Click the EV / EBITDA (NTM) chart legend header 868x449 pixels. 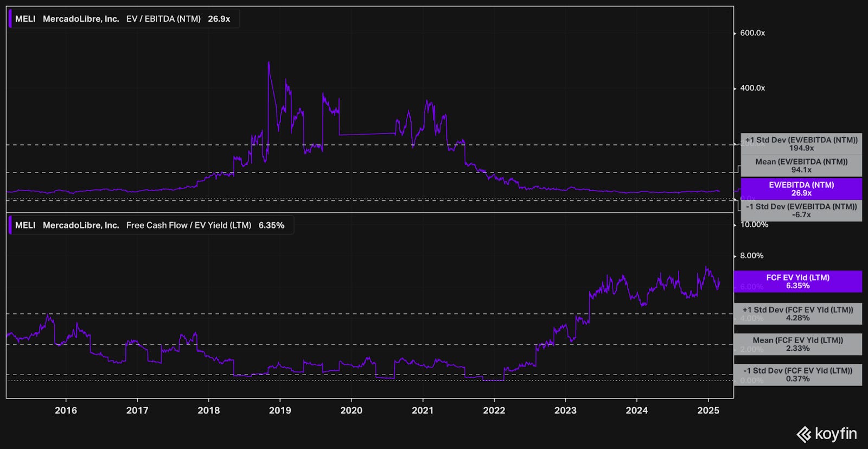(x=124, y=18)
